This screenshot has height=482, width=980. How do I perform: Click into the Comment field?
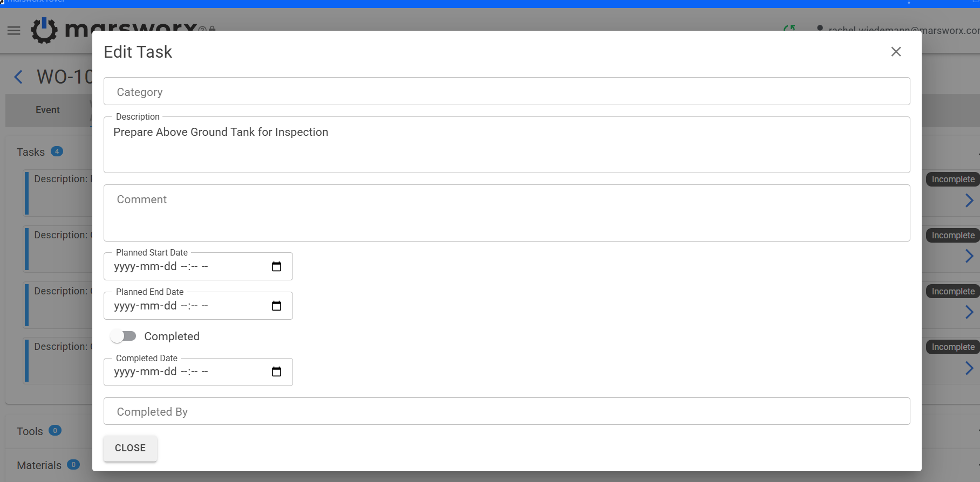[x=507, y=213]
